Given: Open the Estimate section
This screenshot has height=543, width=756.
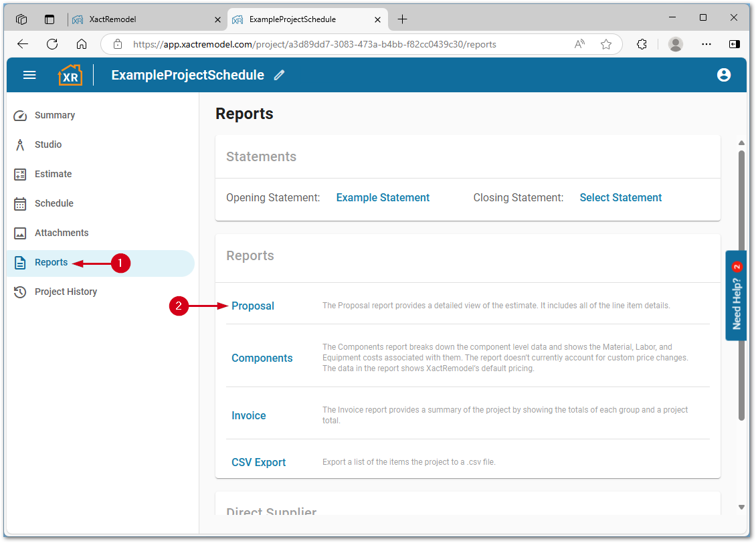Looking at the screenshot, I should [x=53, y=174].
